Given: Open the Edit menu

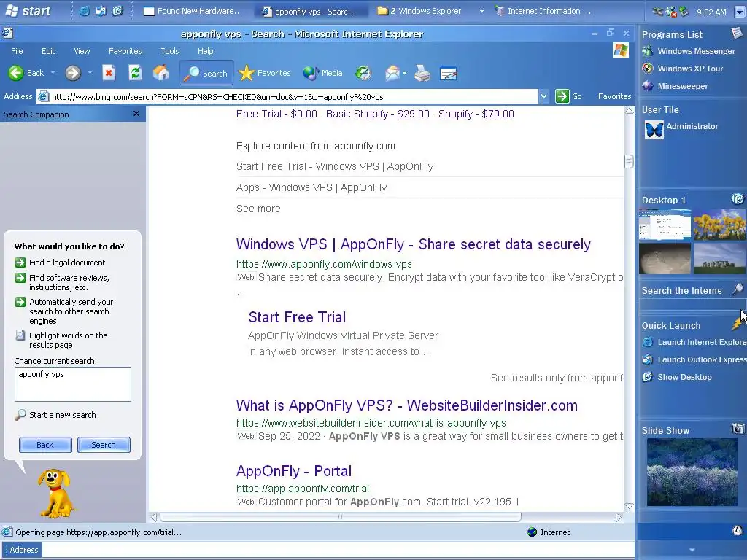Looking at the screenshot, I should [47, 51].
